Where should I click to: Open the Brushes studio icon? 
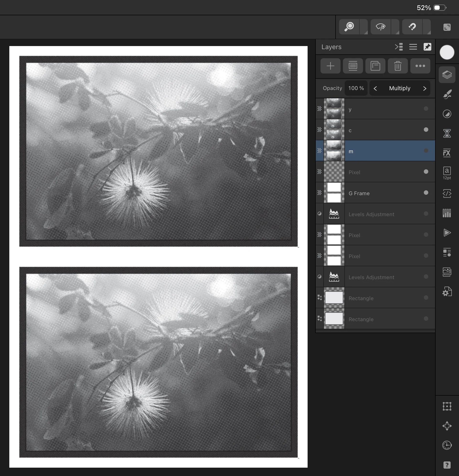(x=447, y=94)
